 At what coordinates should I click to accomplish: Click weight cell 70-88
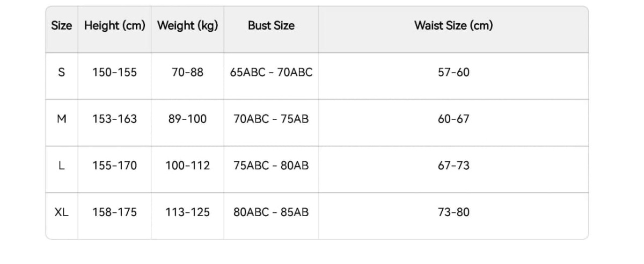tap(187, 72)
